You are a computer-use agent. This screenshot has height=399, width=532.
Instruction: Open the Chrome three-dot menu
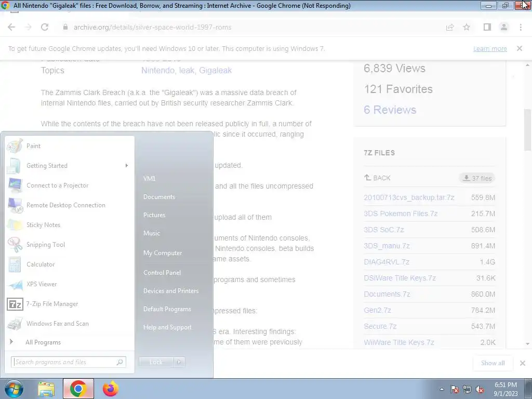pyautogui.click(x=521, y=27)
